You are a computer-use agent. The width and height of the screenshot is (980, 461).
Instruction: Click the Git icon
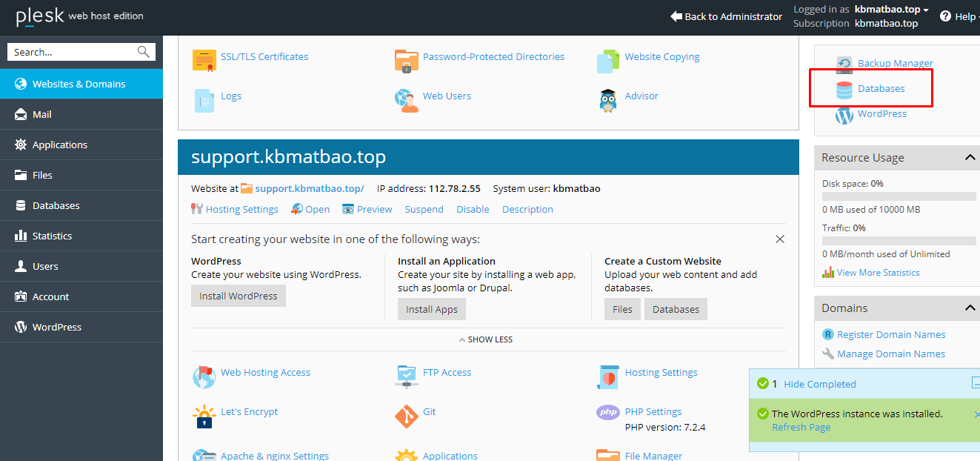(406, 415)
